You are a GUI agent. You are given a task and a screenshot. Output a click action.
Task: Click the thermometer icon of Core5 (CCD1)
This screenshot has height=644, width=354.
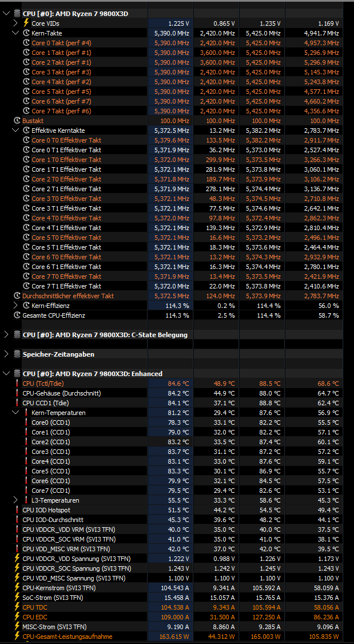click(26, 471)
